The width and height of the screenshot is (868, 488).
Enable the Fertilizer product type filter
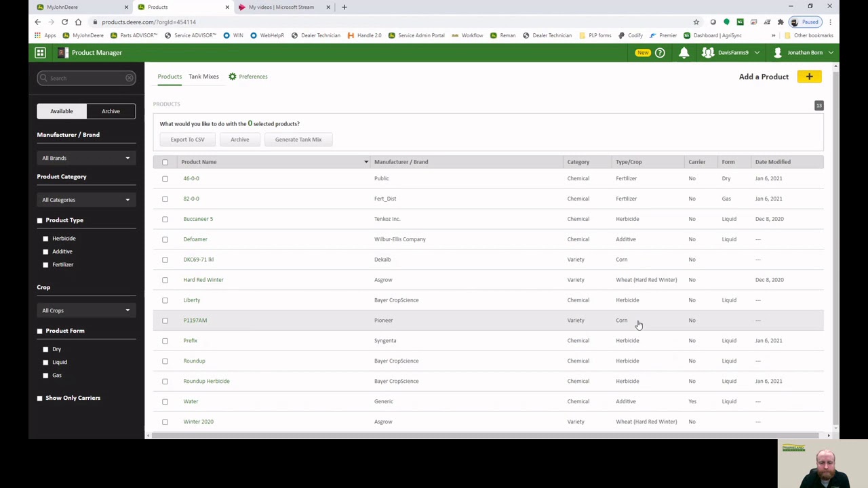coord(45,264)
